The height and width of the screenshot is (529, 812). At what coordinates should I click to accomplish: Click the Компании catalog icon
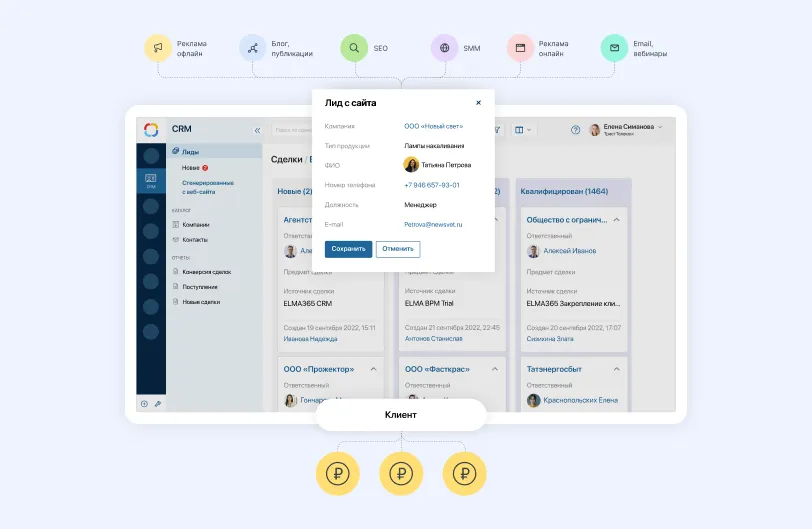(176, 225)
